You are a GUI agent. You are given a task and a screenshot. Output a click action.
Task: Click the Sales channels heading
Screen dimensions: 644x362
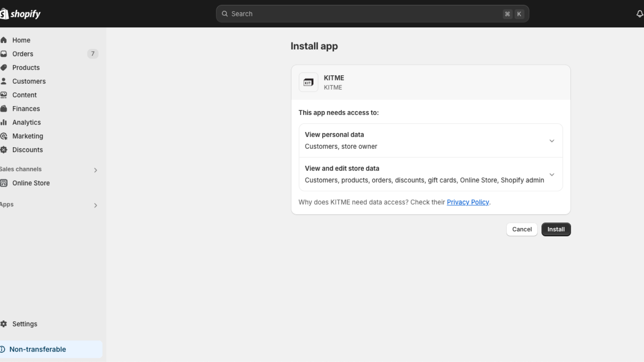click(21, 169)
